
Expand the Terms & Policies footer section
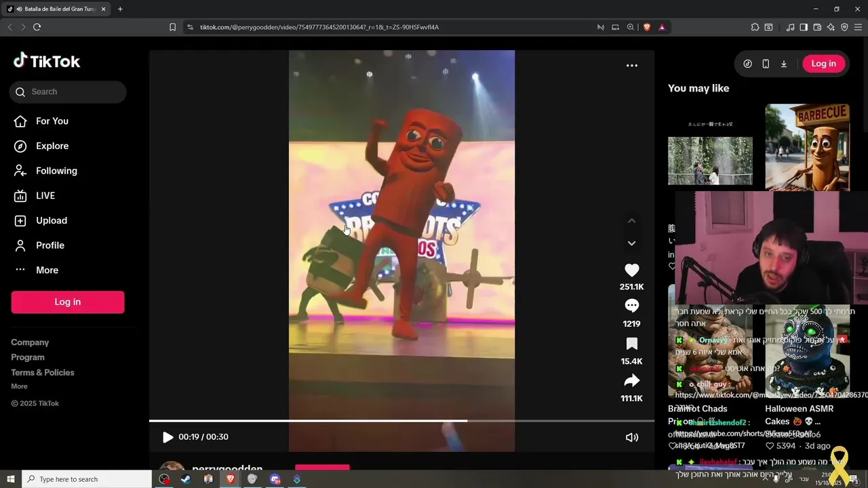43,372
